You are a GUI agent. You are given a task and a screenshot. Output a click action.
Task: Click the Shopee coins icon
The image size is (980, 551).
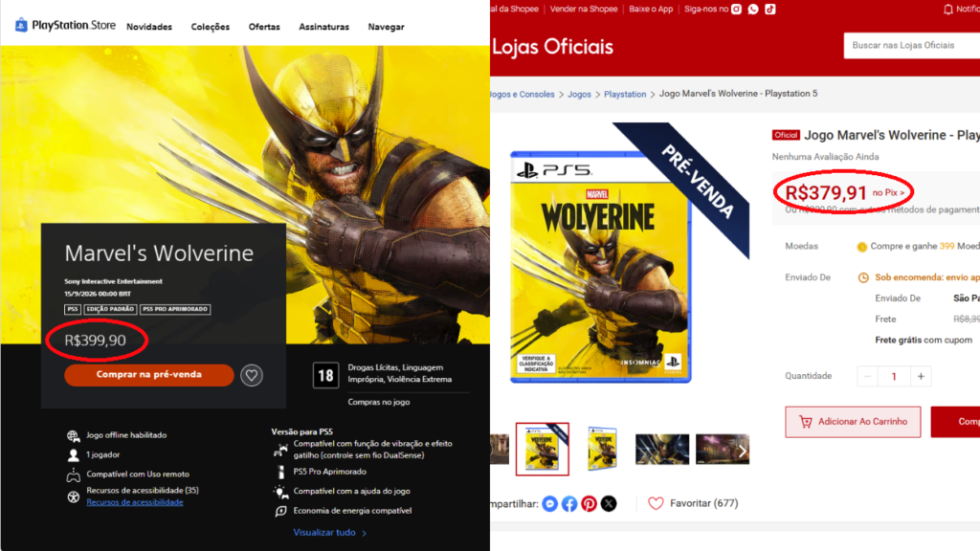click(862, 247)
